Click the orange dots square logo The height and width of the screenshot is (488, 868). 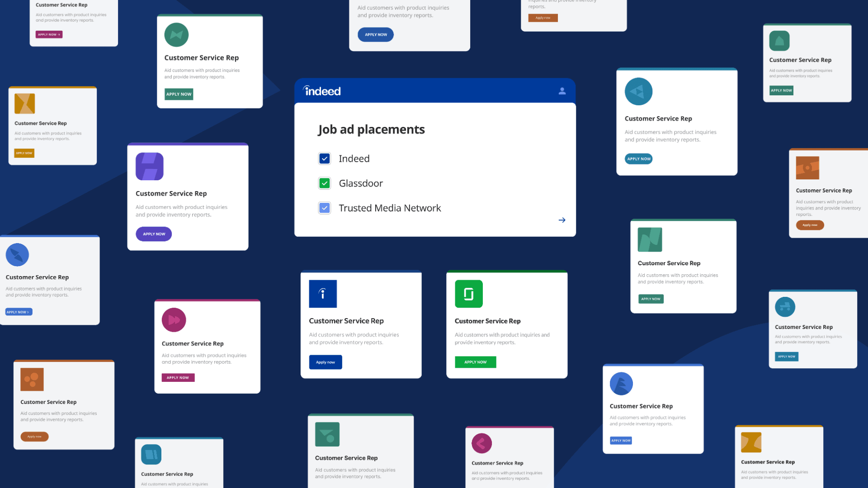click(x=32, y=379)
